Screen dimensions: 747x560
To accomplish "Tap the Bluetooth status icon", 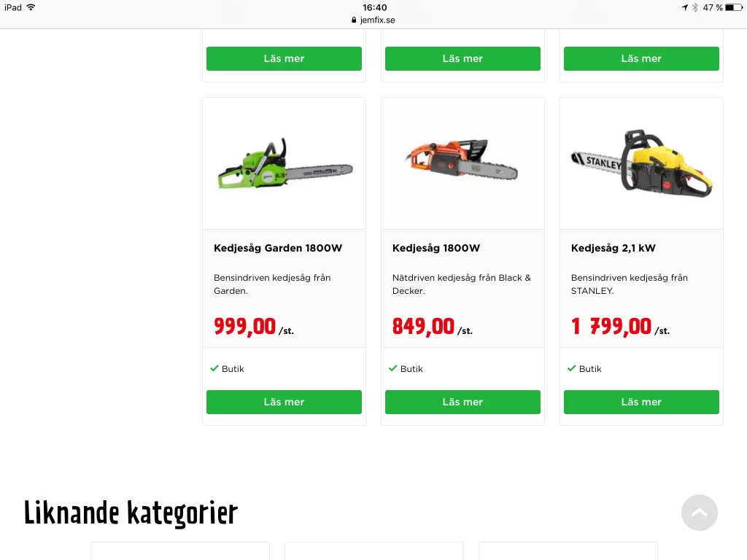I will point(695,7).
